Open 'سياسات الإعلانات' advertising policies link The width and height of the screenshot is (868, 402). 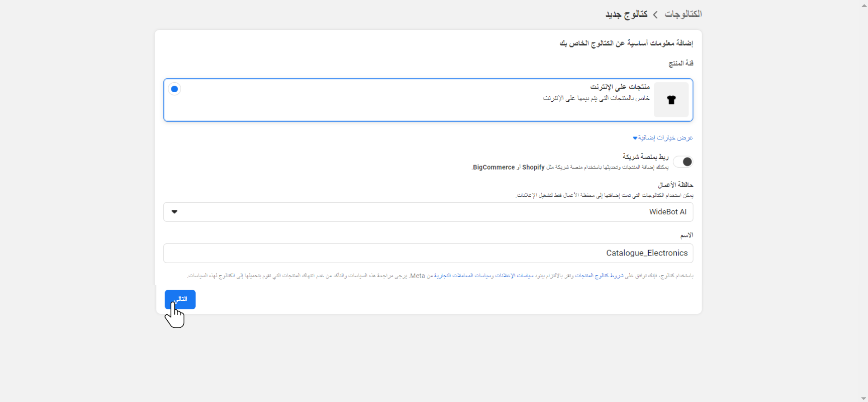(x=514, y=276)
